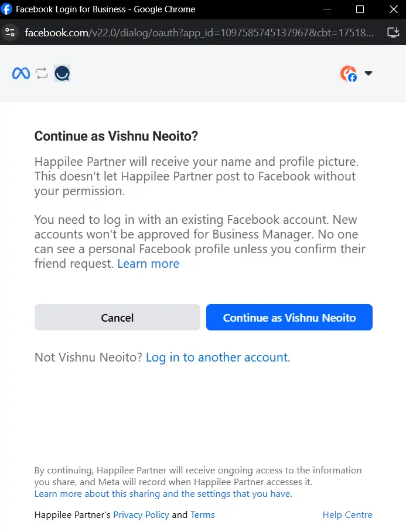Click the Learn more link about friend requests
This screenshot has height=532, width=406.
[x=148, y=264]
